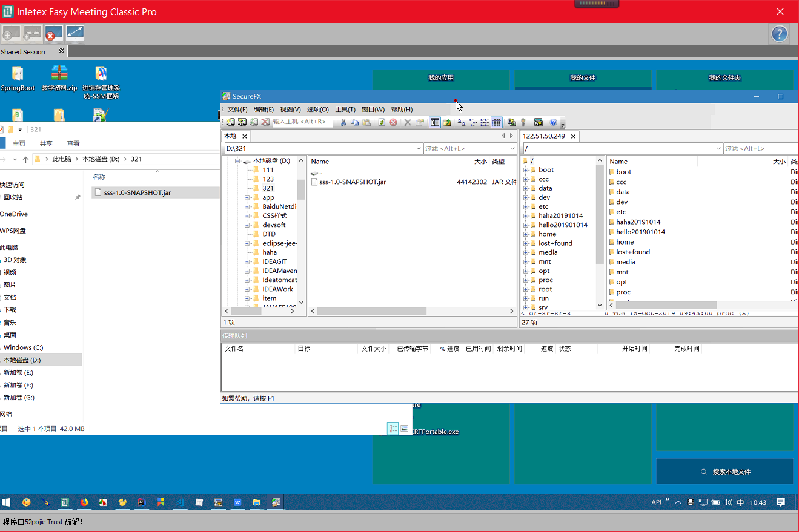
Task: Click the Cut scissors icon in SecureFX toolbar
Action: (x=343, y=122)
